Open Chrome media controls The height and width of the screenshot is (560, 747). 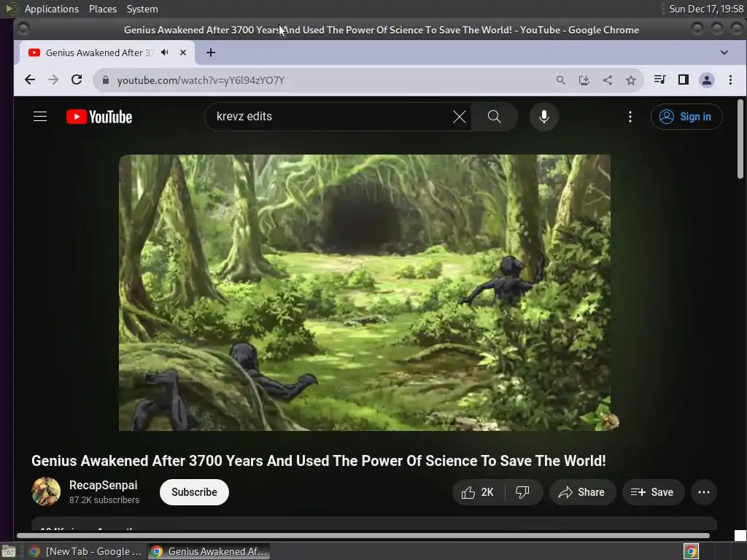(659, 79)
